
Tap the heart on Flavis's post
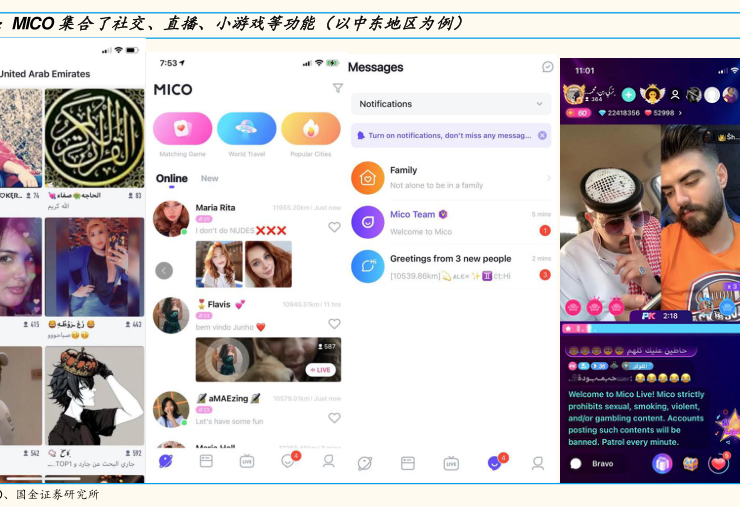[x=334, y=323]
